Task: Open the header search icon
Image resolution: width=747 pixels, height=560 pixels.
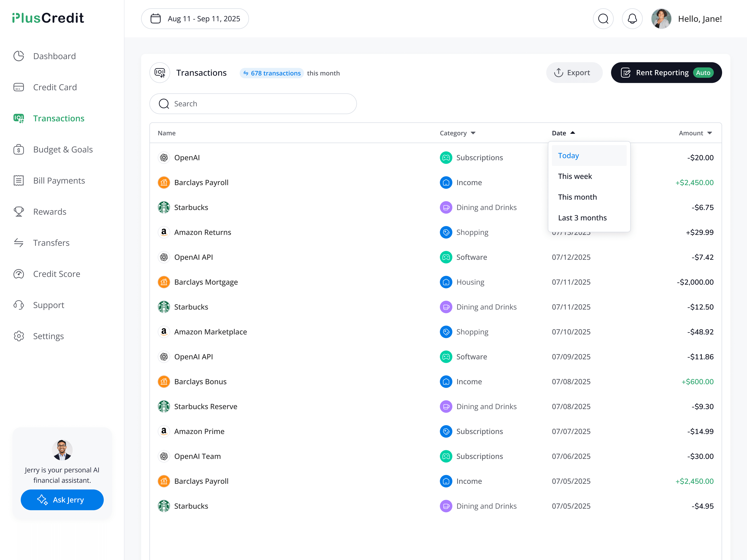Action: tap(603, 18)
